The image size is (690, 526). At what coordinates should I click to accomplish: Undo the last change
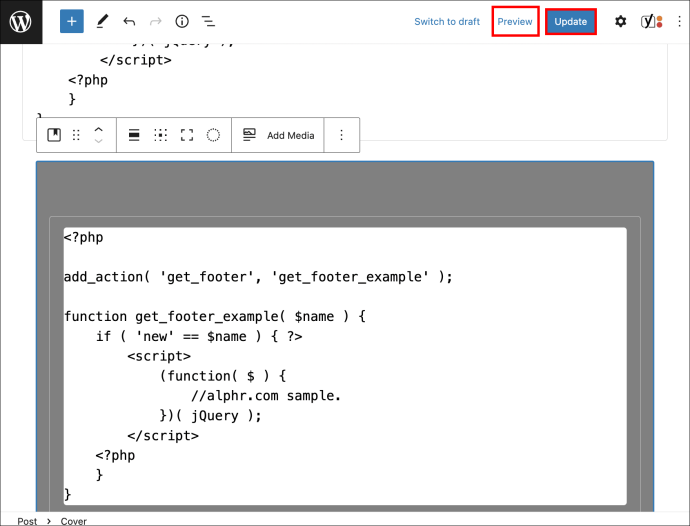tap(129, 22)
